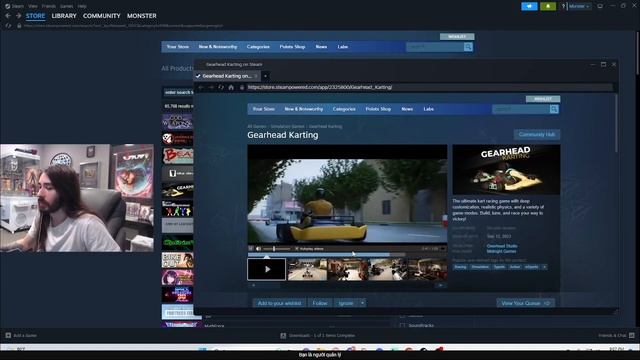The image size is (640, 360).
Task: Switch to the LIBRARY tab
Action: click(64, 16)
